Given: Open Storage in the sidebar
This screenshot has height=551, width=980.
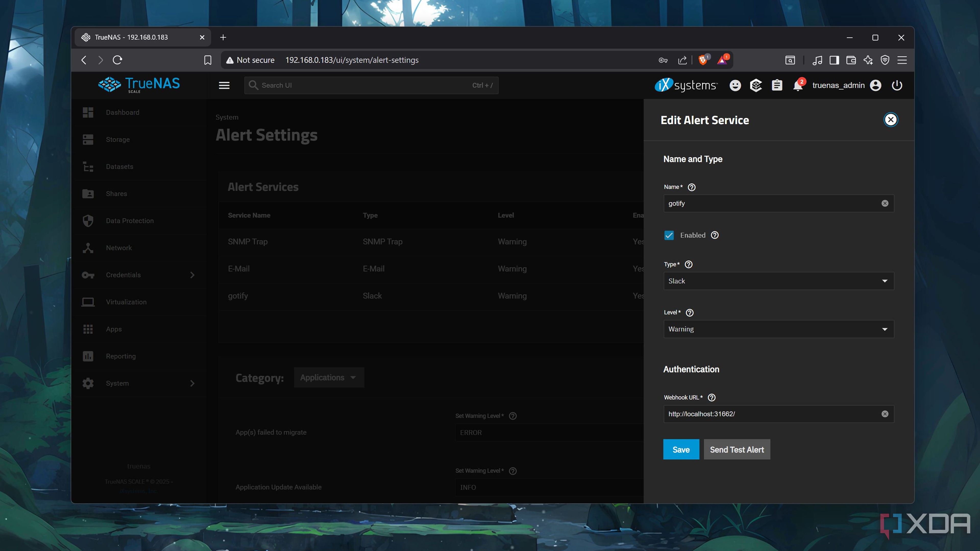Looking at the screenshot, I should 139,139.
